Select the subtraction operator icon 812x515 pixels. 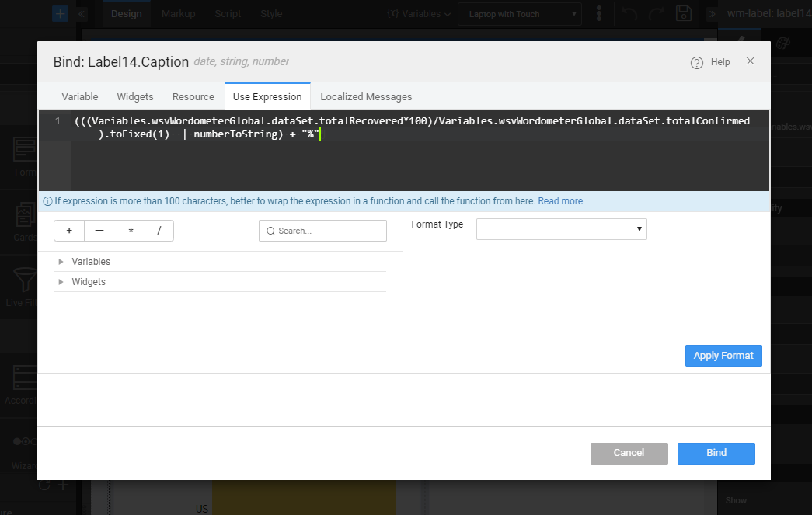99,230
